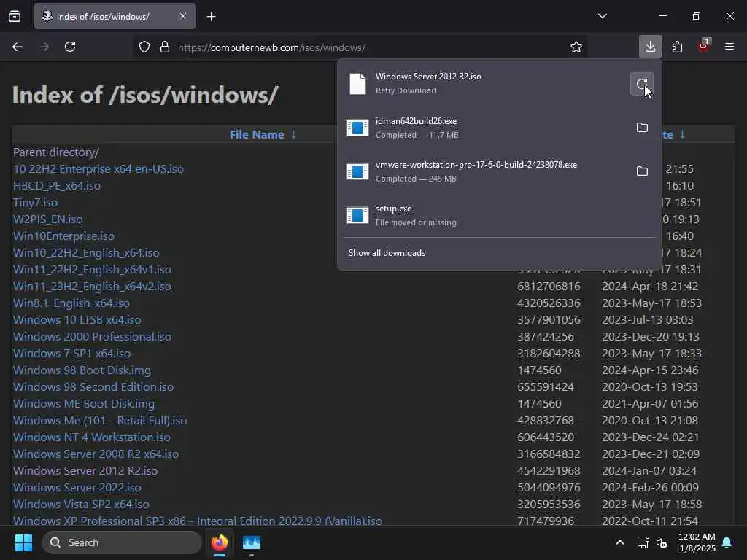
Task: Open Win11_23H2_English_x64v2.iso link
Action: 92,286
